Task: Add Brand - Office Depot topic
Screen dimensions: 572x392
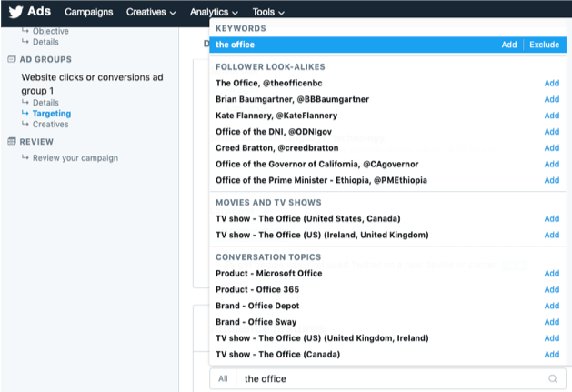Action: tap(552, 306)
